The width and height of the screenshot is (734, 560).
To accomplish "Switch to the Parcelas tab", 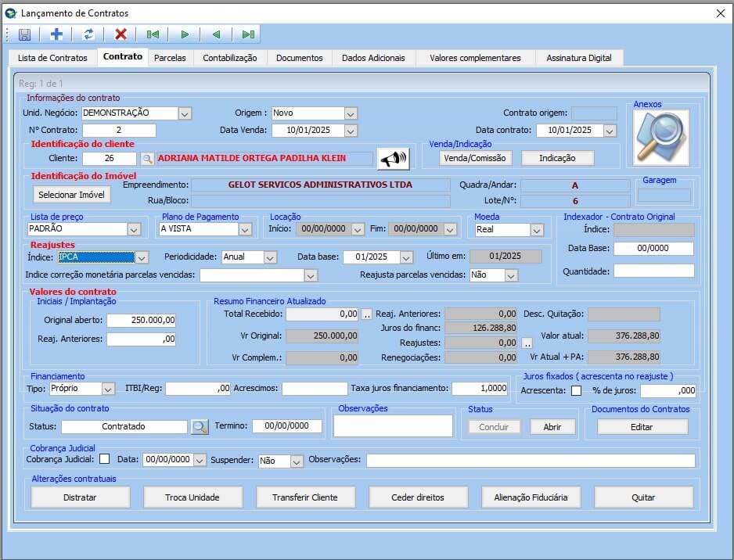I will [170, 58].
